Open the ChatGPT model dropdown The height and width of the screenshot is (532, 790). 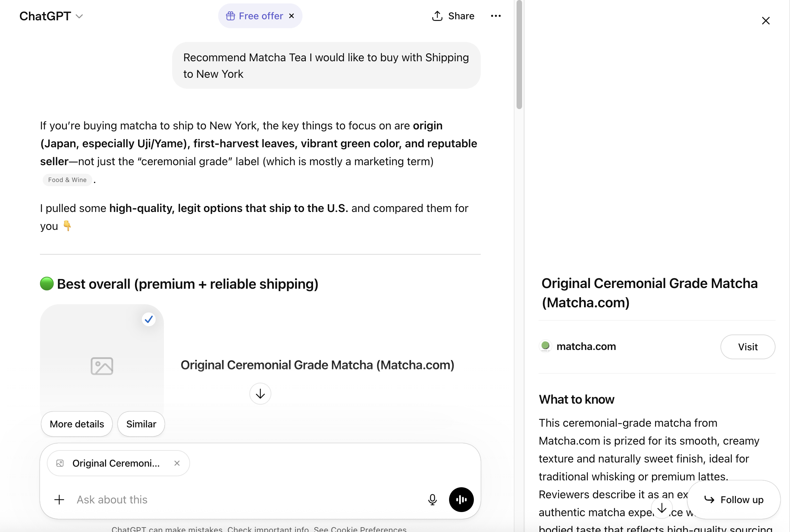tap(51, 16)
